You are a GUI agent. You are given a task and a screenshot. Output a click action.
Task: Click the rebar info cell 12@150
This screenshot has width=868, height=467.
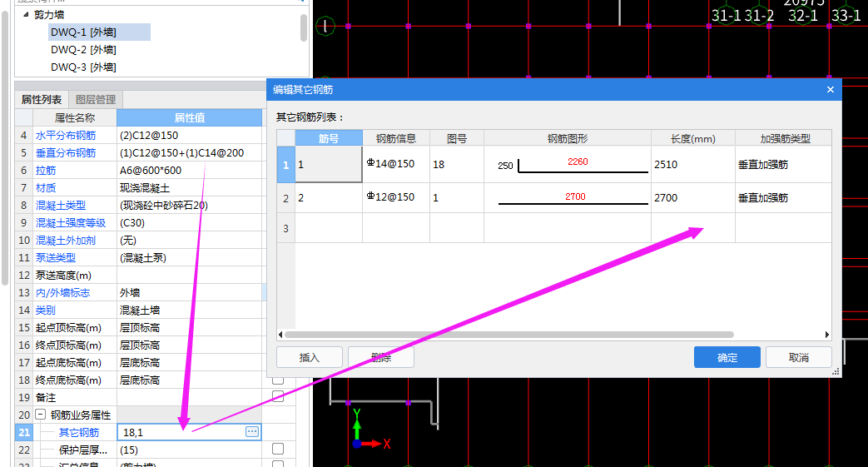[x=396, y=197]
